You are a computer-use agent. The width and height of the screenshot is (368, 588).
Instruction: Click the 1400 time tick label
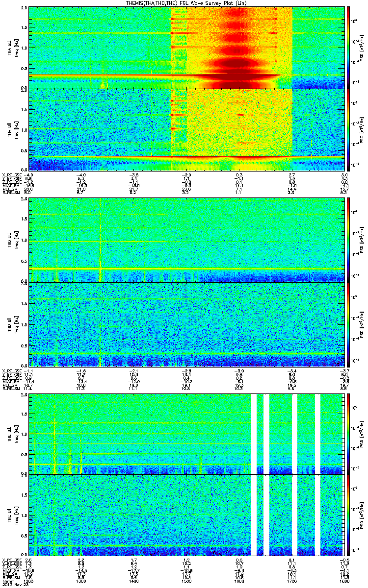[134, 580]
